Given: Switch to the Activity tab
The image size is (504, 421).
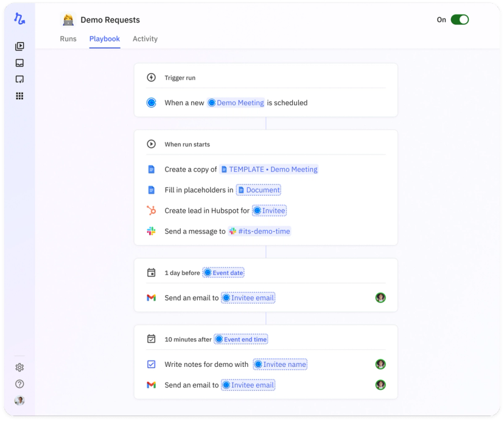Looking at the screenshot, I should pos(145,38).
